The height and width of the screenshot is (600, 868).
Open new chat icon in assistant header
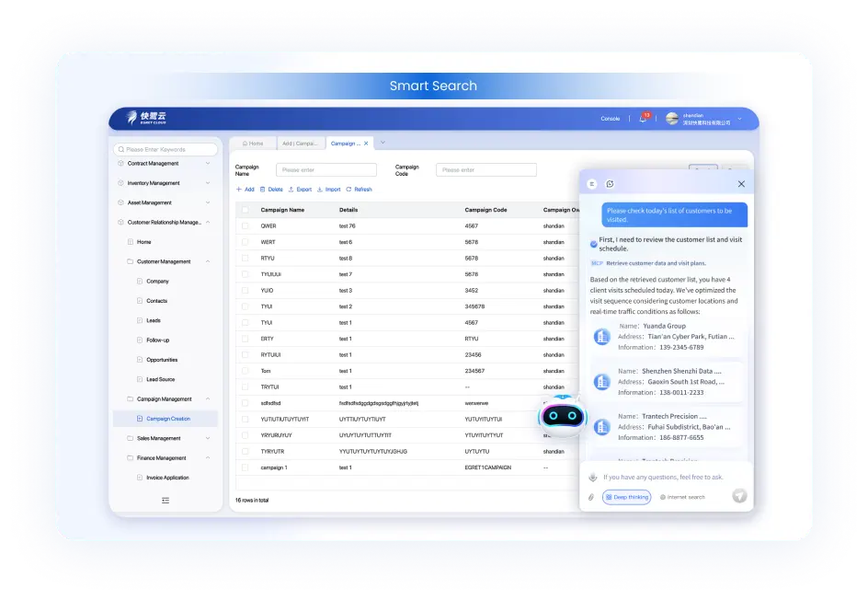tap(610, 184)
